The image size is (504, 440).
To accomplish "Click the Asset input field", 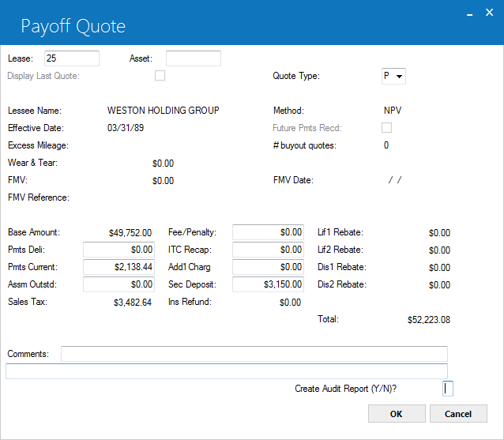I will pos(194,58).
